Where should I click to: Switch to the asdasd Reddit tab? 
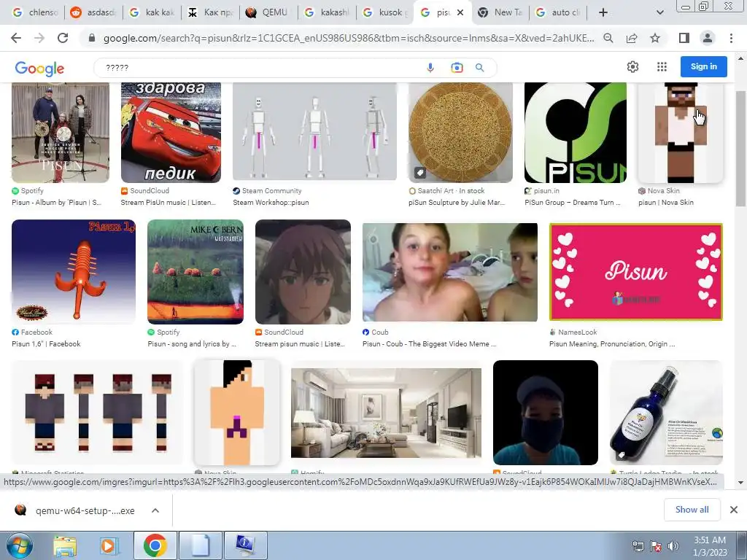(93, 12)
